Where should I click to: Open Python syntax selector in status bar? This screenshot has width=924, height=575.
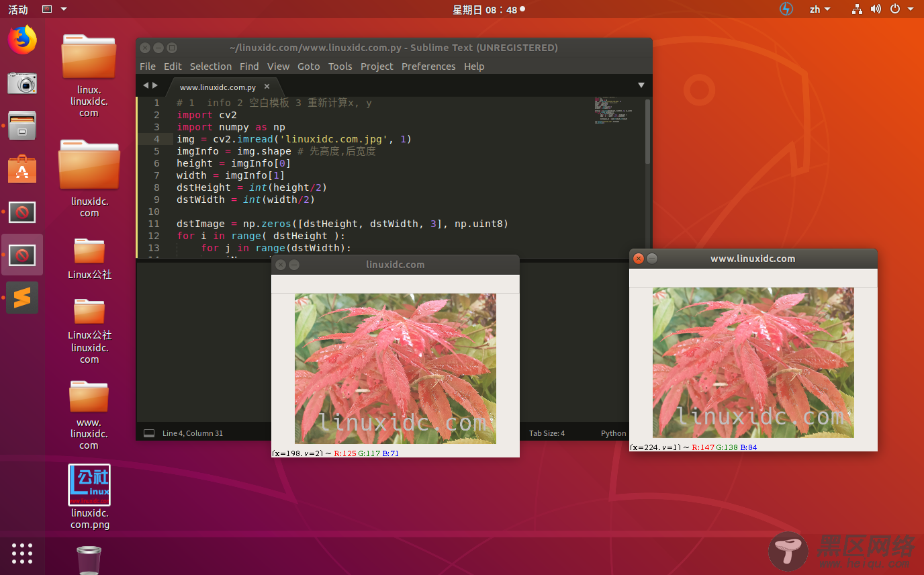(613, 433)
